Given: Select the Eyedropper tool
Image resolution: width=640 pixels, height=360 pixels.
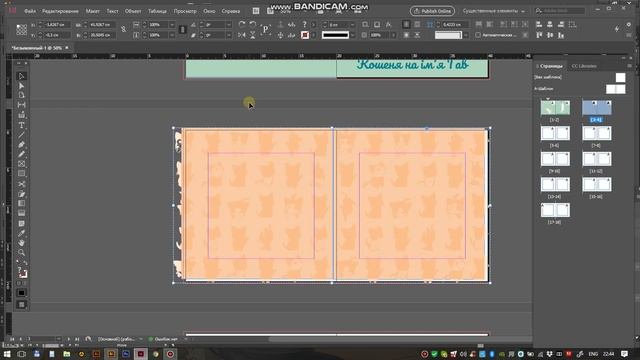Looking at the screenshot, I should 21,233.
